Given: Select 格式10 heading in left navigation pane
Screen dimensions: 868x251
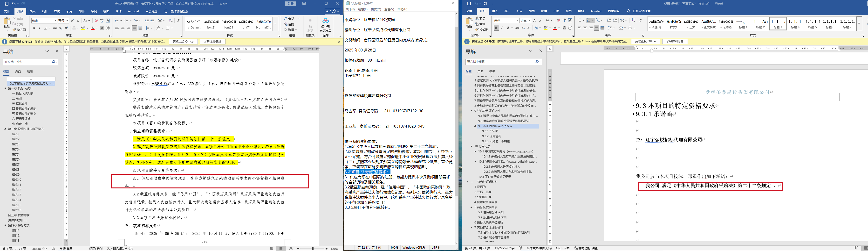Looking at the screenshot, I should [16, 179].
